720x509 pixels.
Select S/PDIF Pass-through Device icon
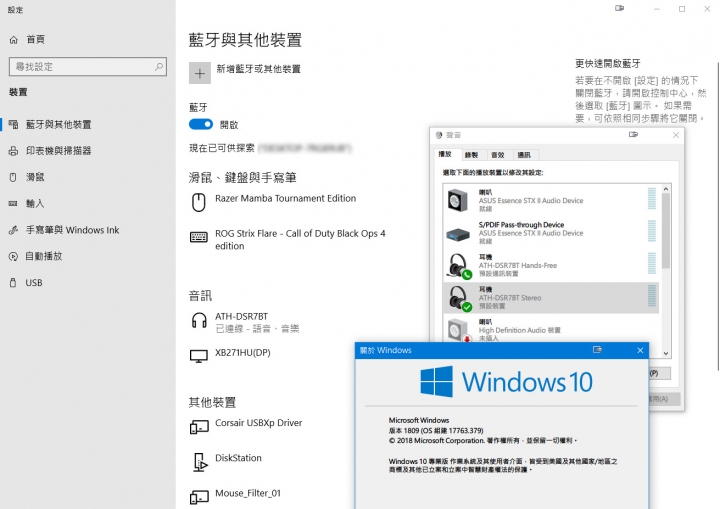[458, 234]
